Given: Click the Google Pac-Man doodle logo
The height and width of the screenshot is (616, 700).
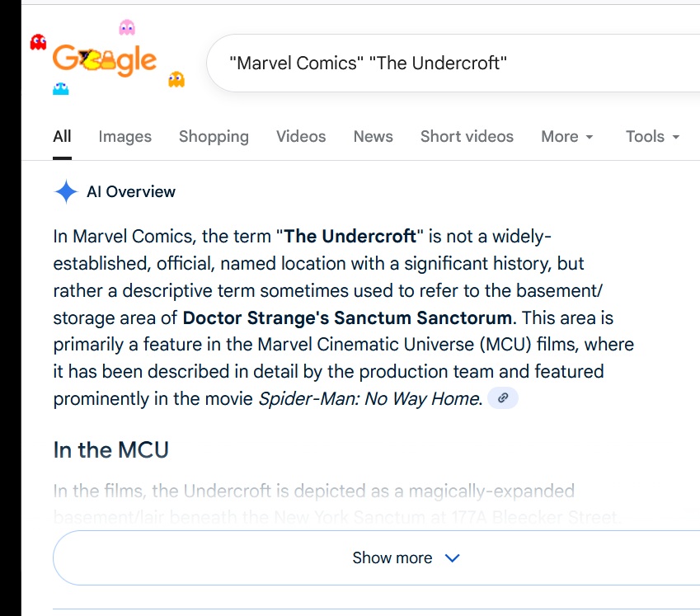Looking at the screenshot, I should tap(104, 59).
